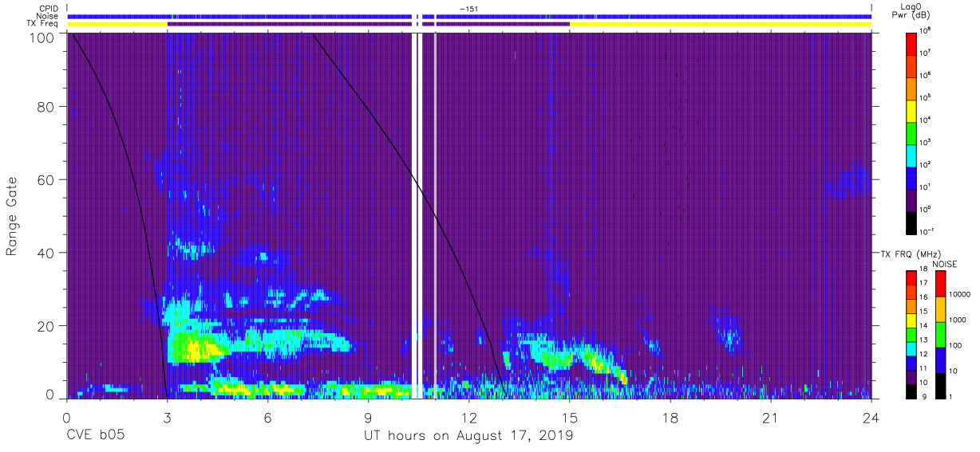The width and height of the screenshot is (980, 452).
Task: Pick the cyan segment of TX FRQ colorbar
Action: click(x=911, y=350)
